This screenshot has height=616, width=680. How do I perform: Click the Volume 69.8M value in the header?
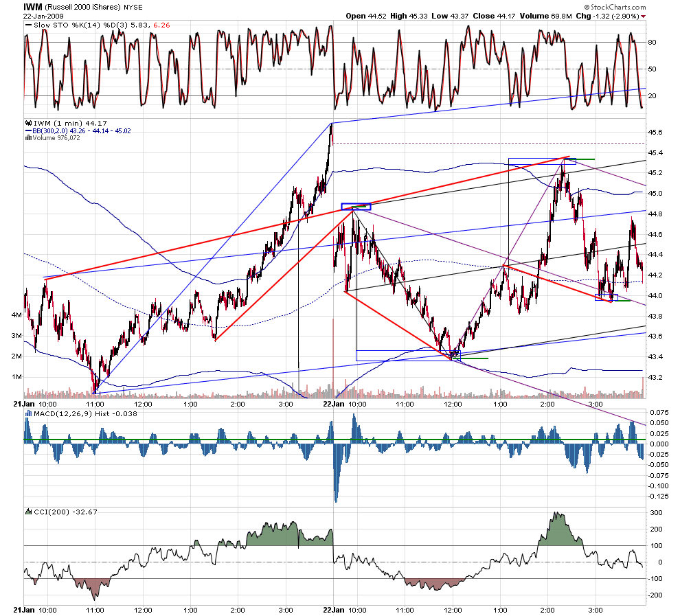click(545, 16)
